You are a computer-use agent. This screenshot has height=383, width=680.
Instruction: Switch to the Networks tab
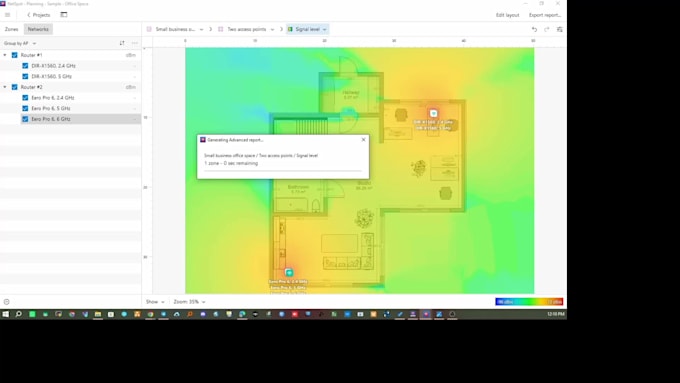coord(38,29)
